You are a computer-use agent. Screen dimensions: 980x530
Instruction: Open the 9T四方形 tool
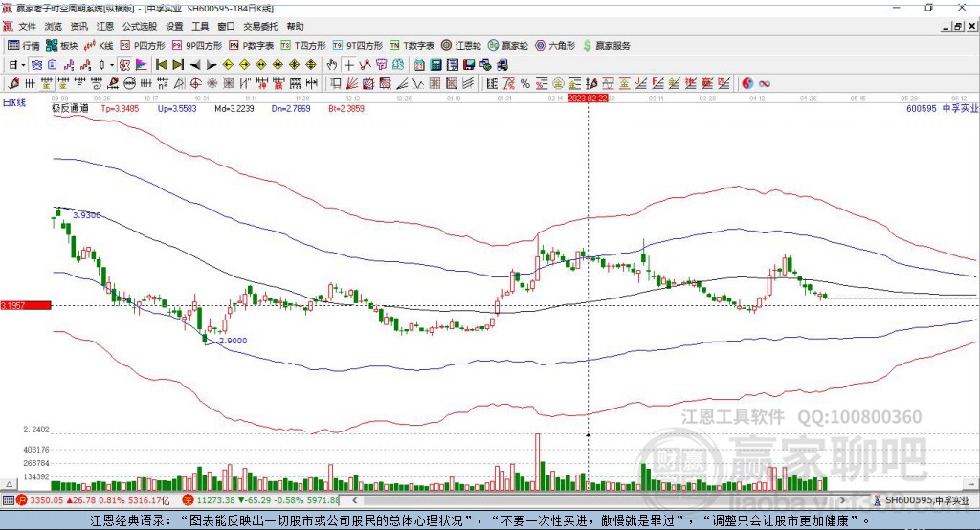358,46
